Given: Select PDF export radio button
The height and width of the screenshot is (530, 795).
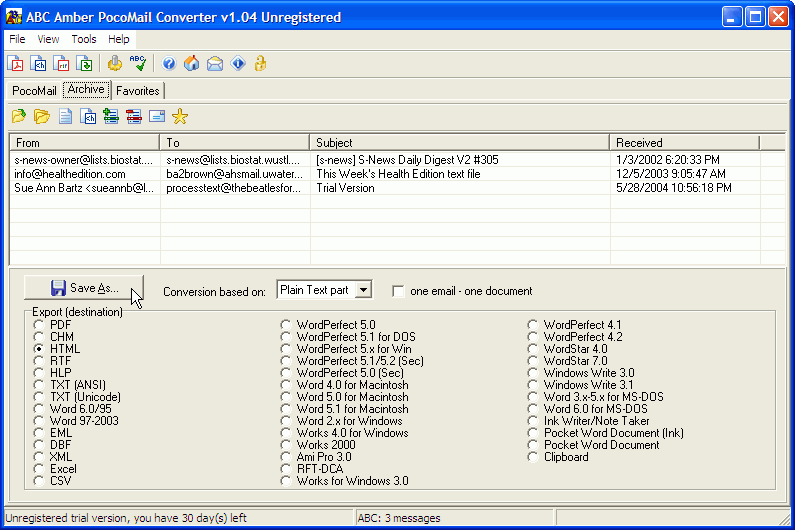Looking at the screenshot, I should [39, 325].
